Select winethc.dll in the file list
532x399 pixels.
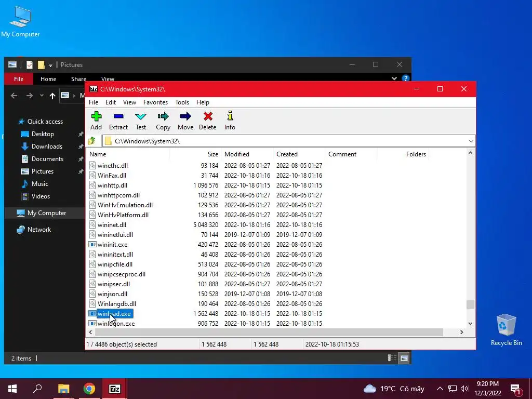113,166
